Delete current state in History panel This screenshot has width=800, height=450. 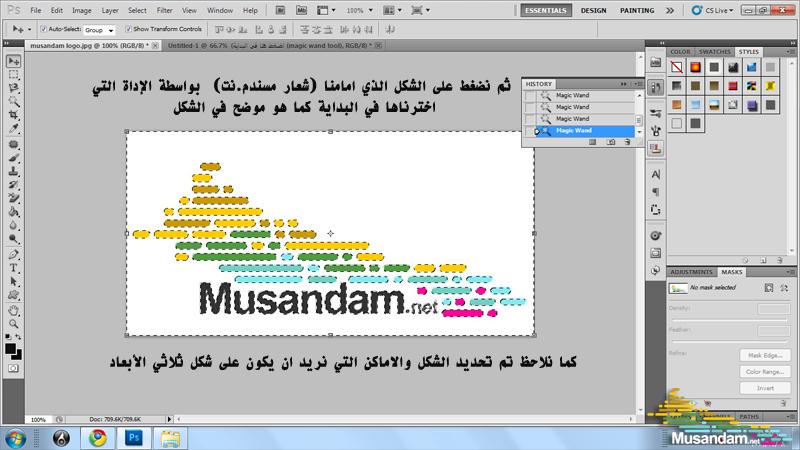pyautogui.click(x=627, y=142)
